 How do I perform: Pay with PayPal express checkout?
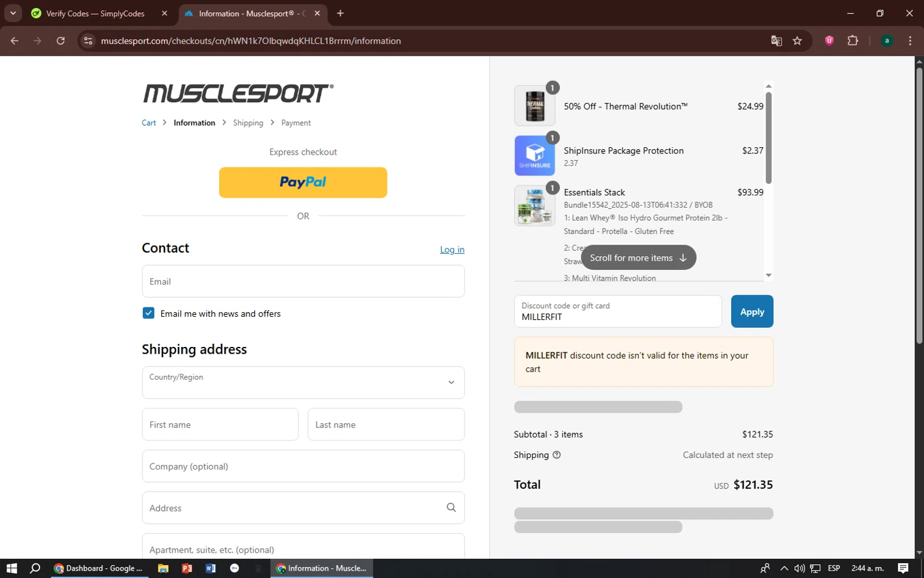point(303,182)
